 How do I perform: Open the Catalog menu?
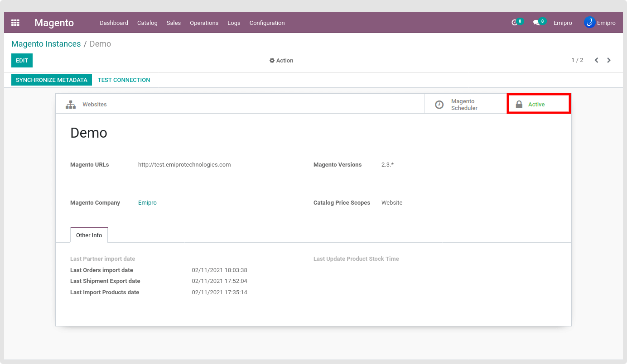[147, 23]
